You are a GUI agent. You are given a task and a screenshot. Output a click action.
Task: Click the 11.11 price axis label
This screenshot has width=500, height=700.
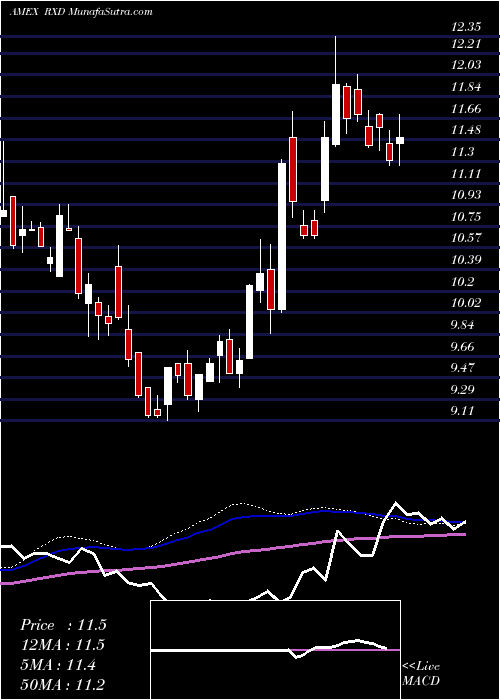[x=466, y=173]
